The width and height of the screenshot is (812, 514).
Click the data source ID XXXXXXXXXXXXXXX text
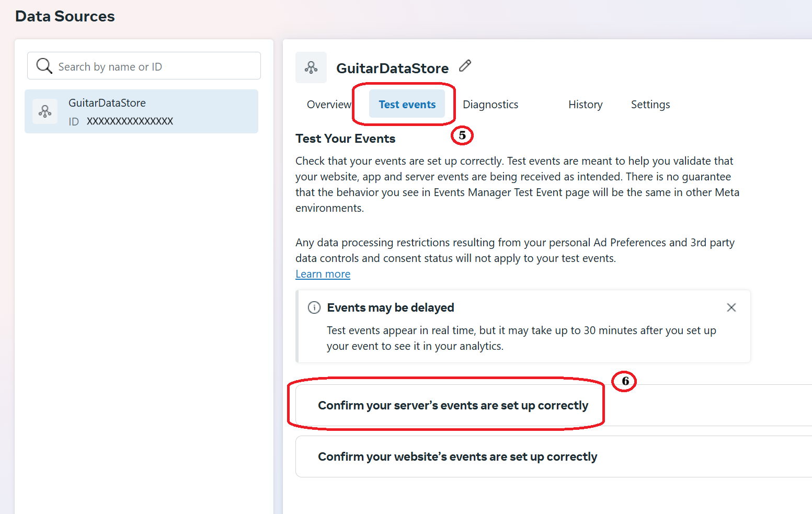coord(130,121)
